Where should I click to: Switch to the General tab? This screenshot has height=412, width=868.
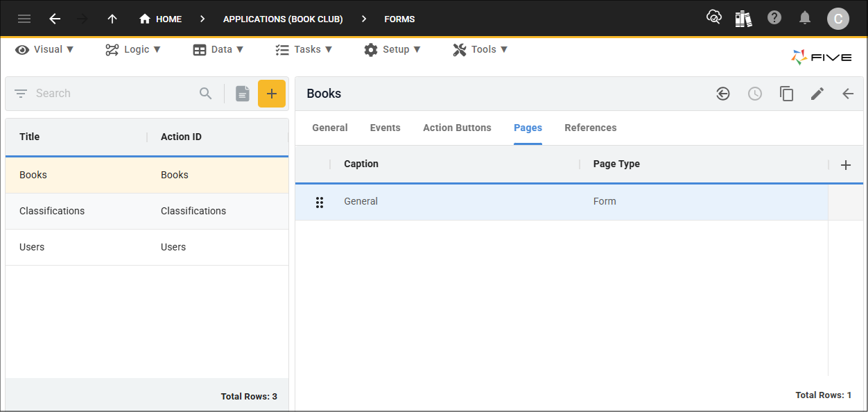tap(330, 128)
